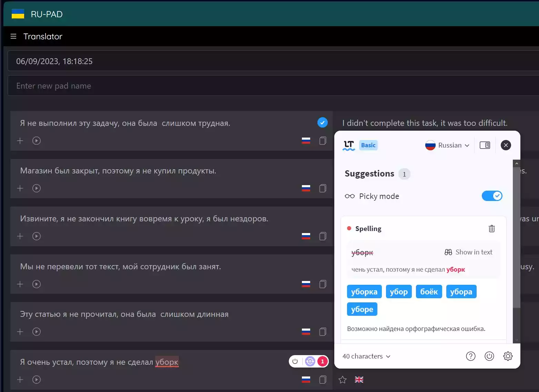
Task: Click the Ukrainian flag logo
Action: [18, 14]
